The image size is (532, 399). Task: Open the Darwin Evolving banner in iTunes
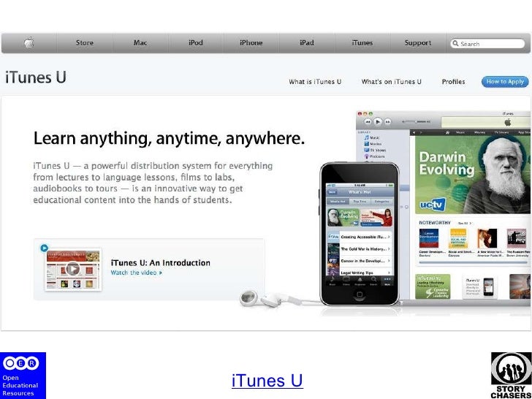click(474, 175)
